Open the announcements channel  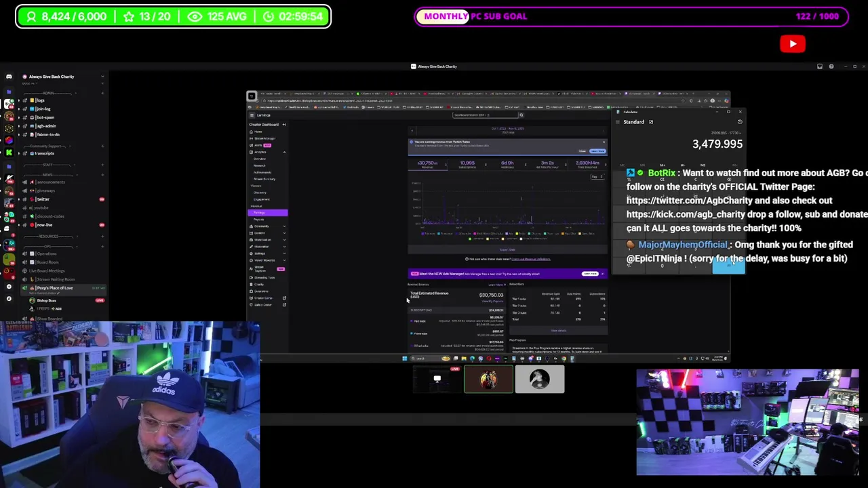51,182
